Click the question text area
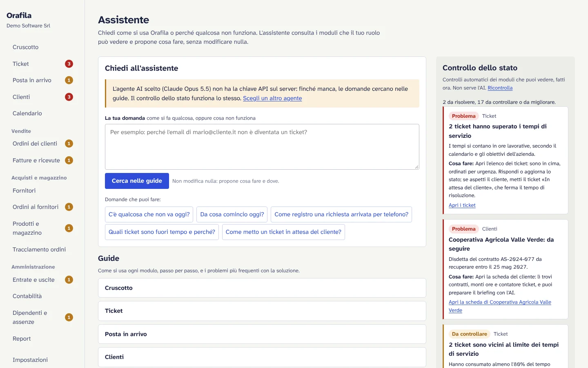The height and width of the screenshot is (368, 588). tap(262, 147)
